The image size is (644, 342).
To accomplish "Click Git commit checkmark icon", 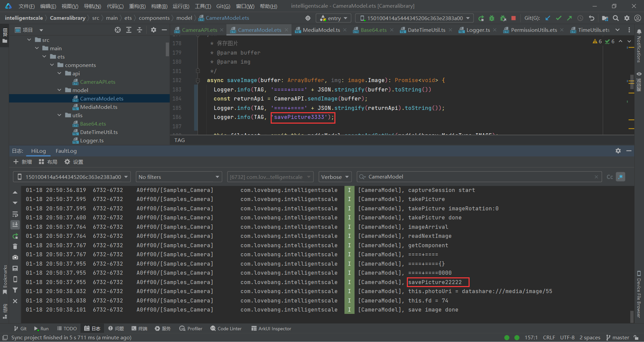I will click(x=558, y=18).
